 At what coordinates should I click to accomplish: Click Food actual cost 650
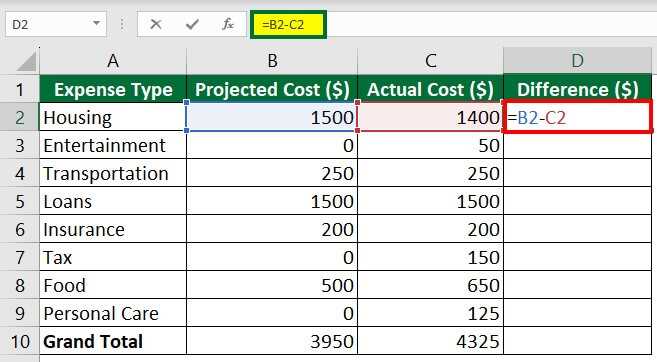(x=430, y=285)
